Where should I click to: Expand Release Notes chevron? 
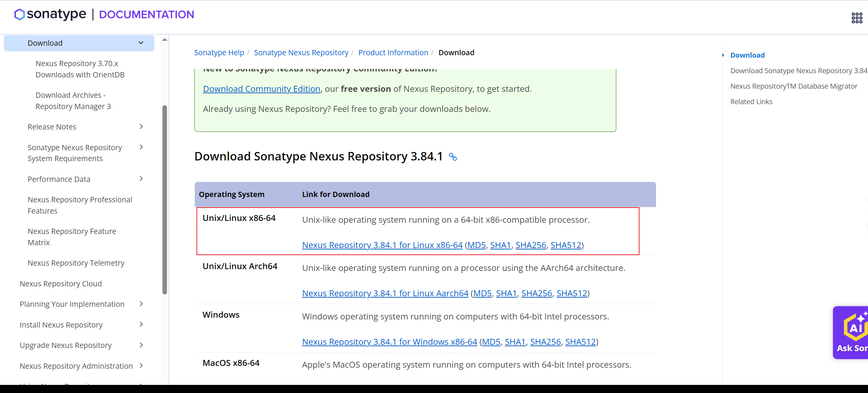tap(141, 127)
